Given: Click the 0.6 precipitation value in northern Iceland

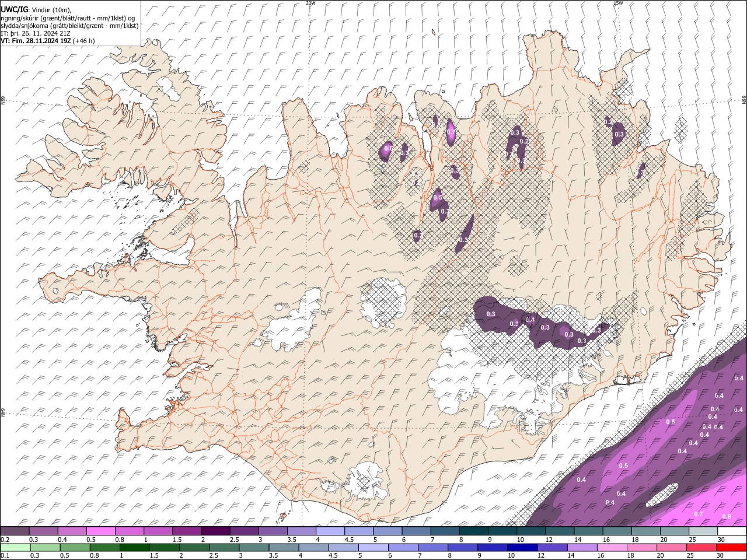Looking at the screenshot, I should (x=388, y=149).
